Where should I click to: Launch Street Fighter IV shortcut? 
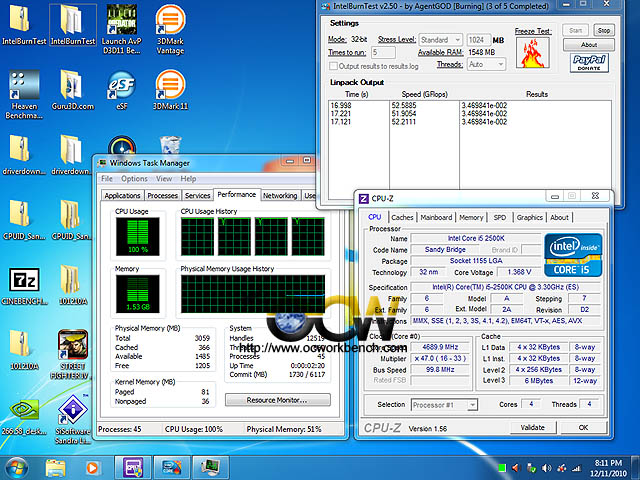[x=73, y=354]
